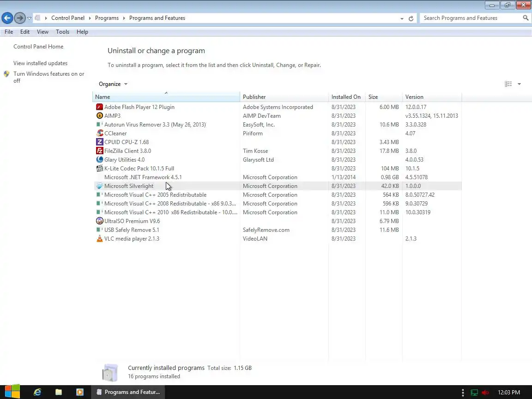The image size is (532, 399).
Task: Click the '0.98 GB' size value
Action: (x=389, y=177)
